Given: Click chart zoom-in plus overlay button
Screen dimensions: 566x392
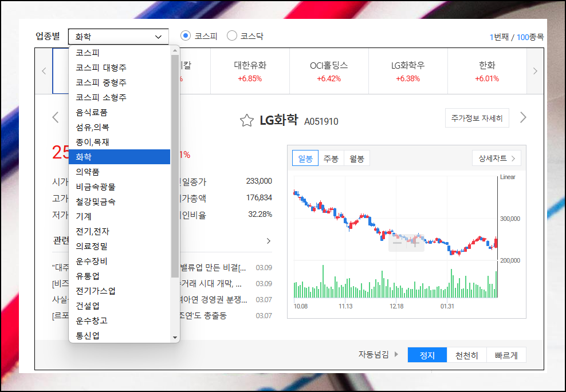Looking at the screenshot, I should [415, 243].
